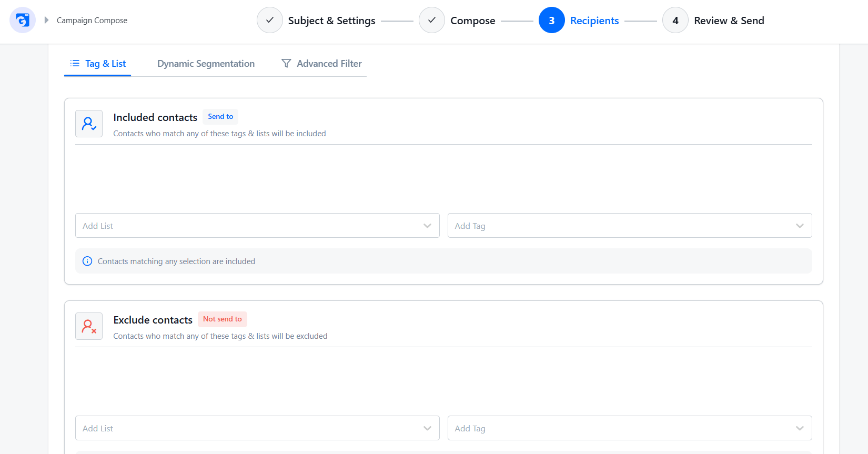This screenshot has height=454, width=868.
Task: Expand the Add List dropdown under Included contacts
Action: (257, 225)
